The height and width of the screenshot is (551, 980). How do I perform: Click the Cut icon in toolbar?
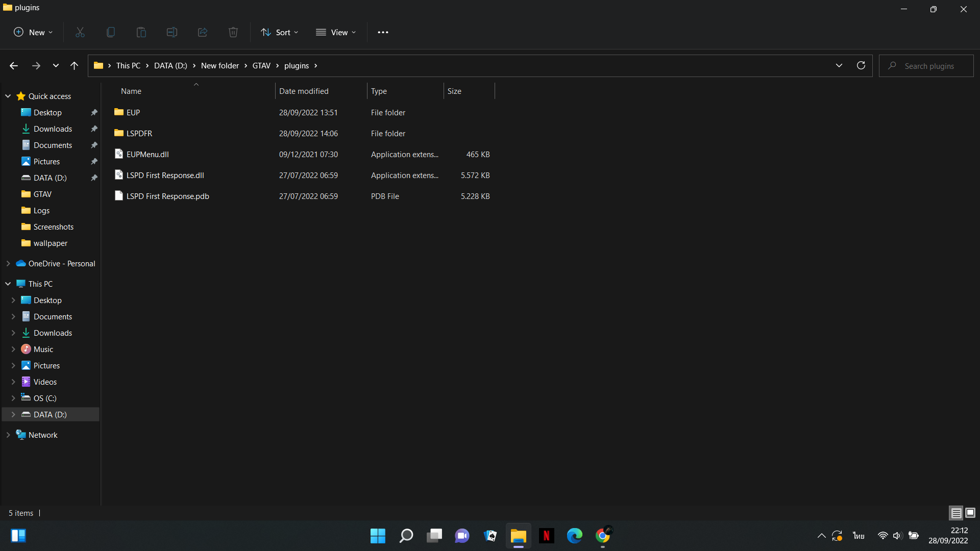tap(80, 32)
